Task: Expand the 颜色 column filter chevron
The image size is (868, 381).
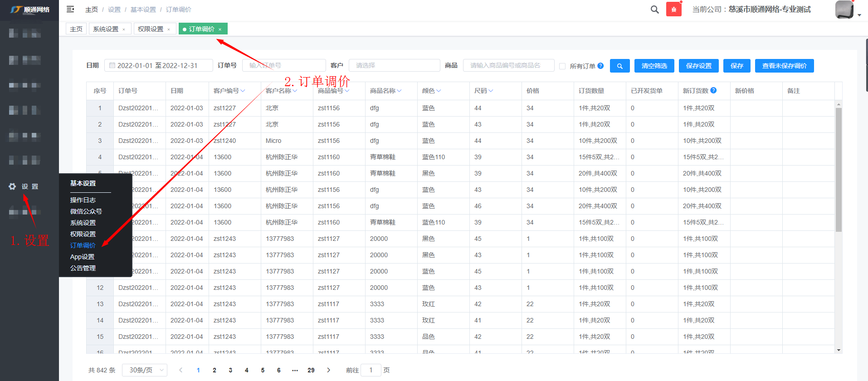Action: pos(439,91)
